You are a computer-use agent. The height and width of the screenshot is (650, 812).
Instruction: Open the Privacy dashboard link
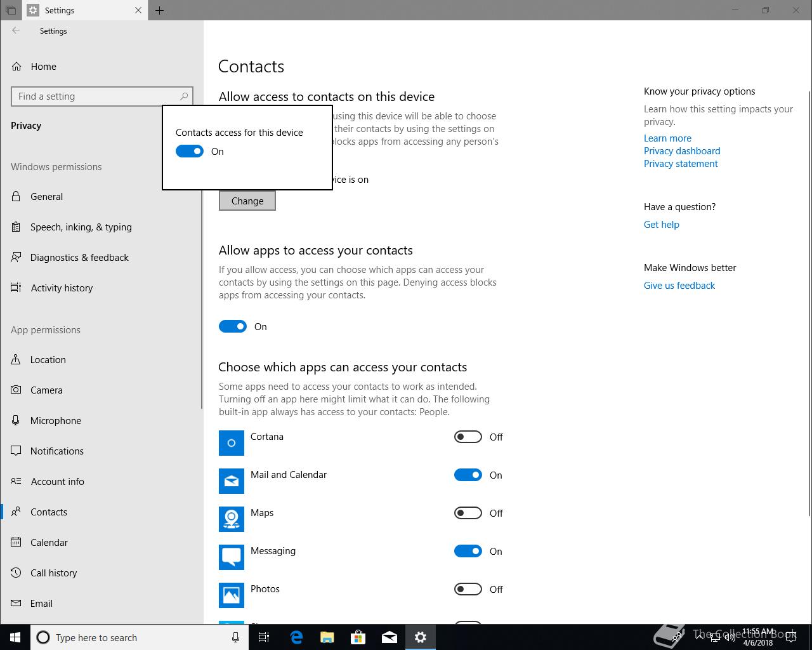click(x=682, y=151)
